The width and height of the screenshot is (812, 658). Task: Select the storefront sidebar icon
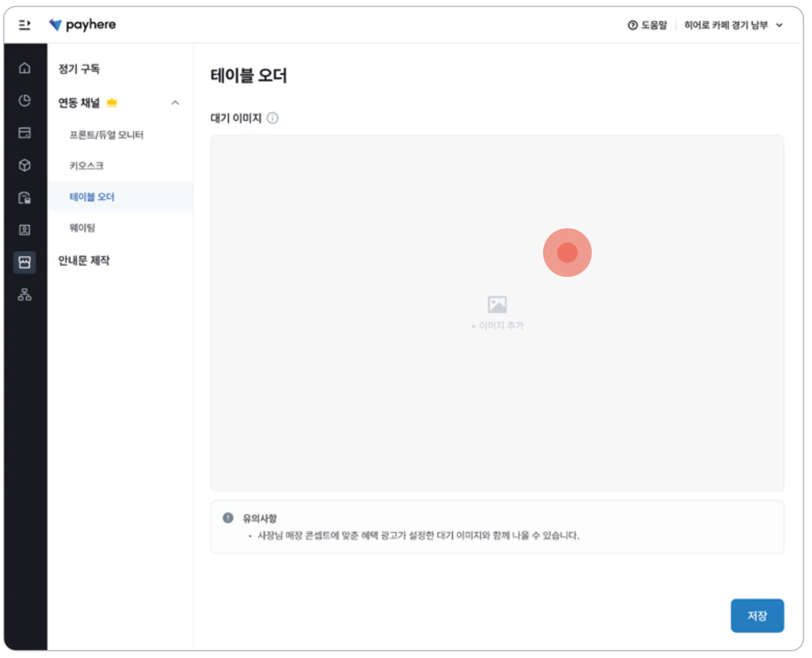tap(25, 263)
